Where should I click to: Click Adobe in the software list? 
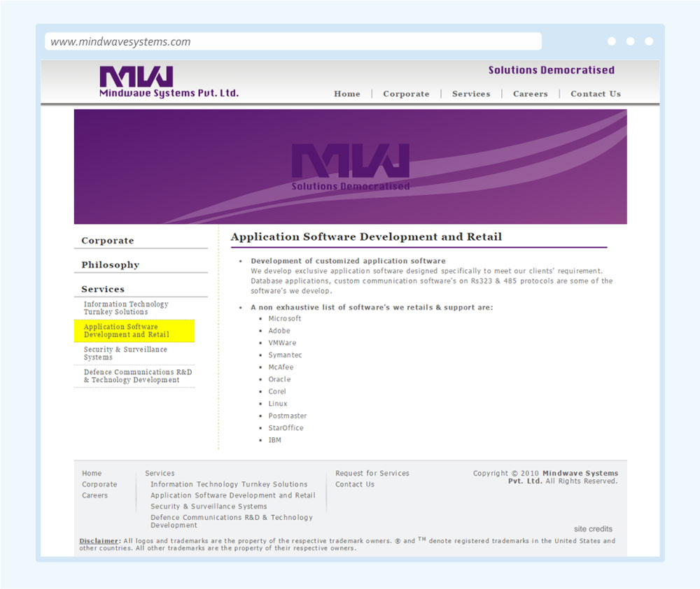[x=279, y=331]
